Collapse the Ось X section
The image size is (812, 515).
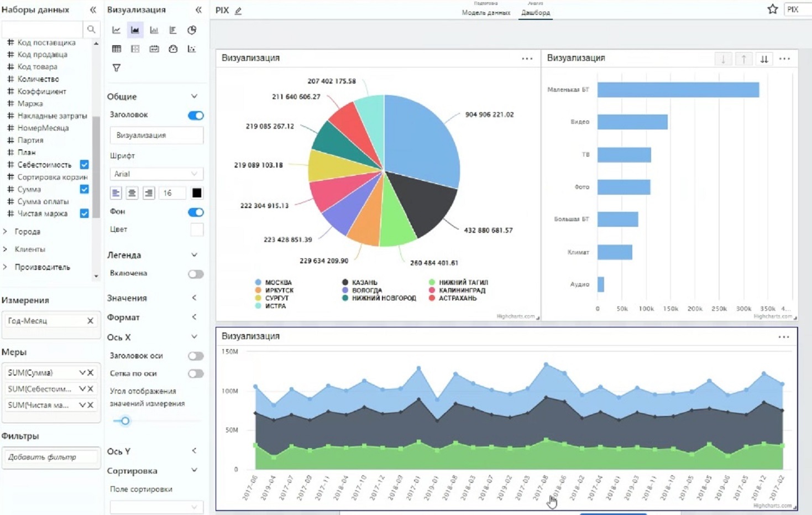pyautogui.click(x=194, y=337)
